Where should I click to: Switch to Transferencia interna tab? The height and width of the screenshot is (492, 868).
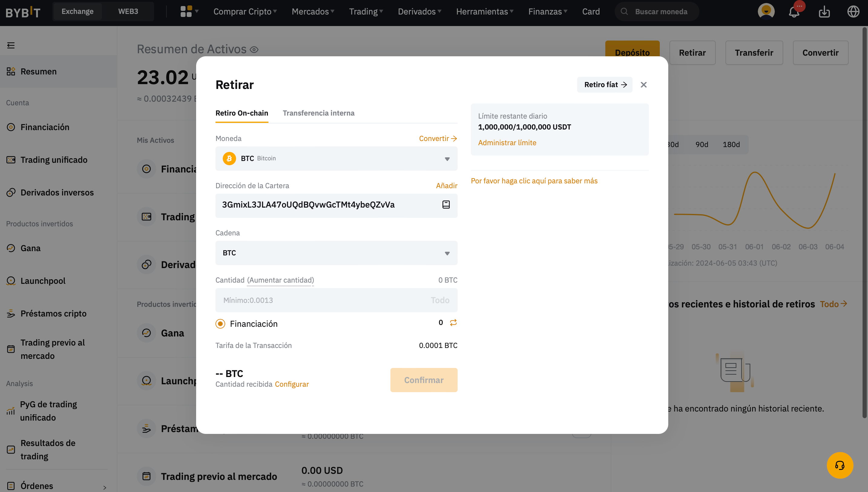coord(318,113)
